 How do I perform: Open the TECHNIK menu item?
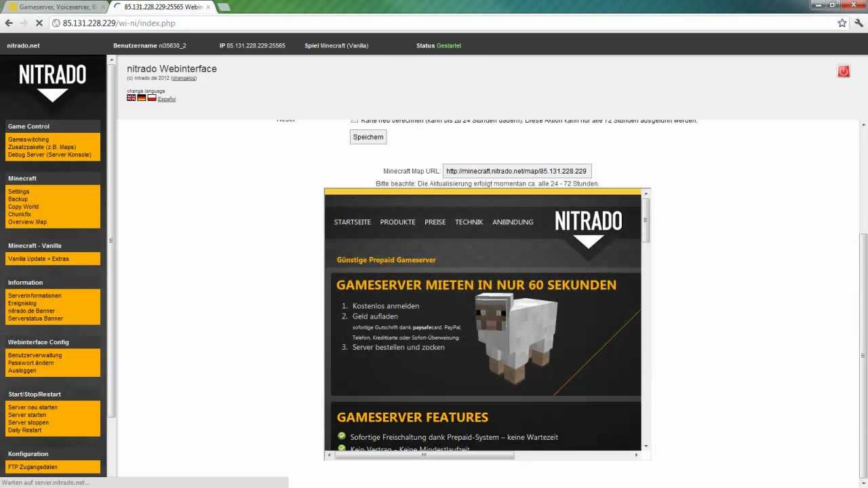point(469,222)
